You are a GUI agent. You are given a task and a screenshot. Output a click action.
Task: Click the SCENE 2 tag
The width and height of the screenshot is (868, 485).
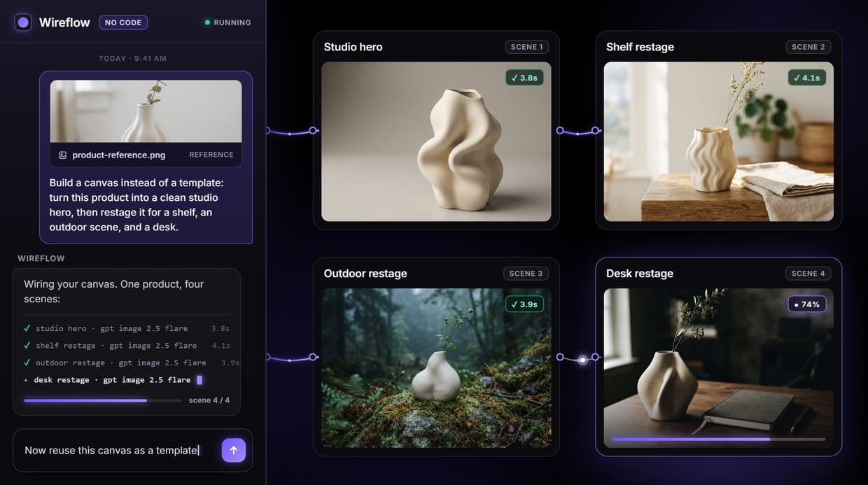pos(808,47)
